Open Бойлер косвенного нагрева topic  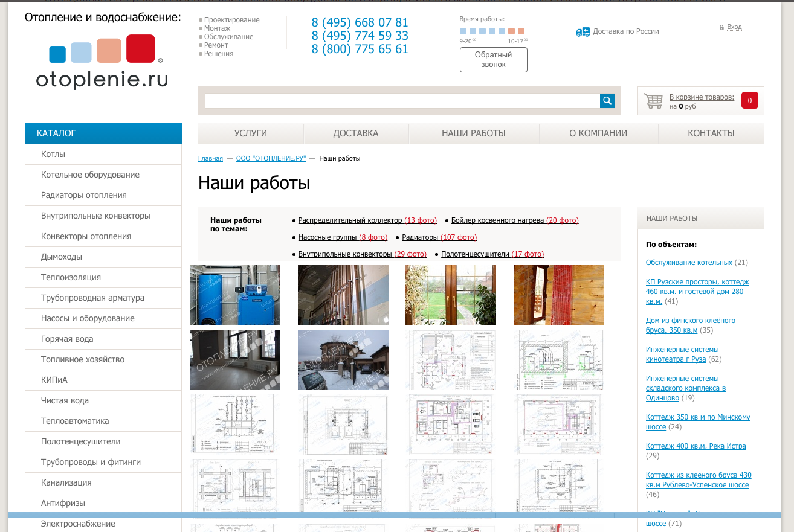[515, 221]
